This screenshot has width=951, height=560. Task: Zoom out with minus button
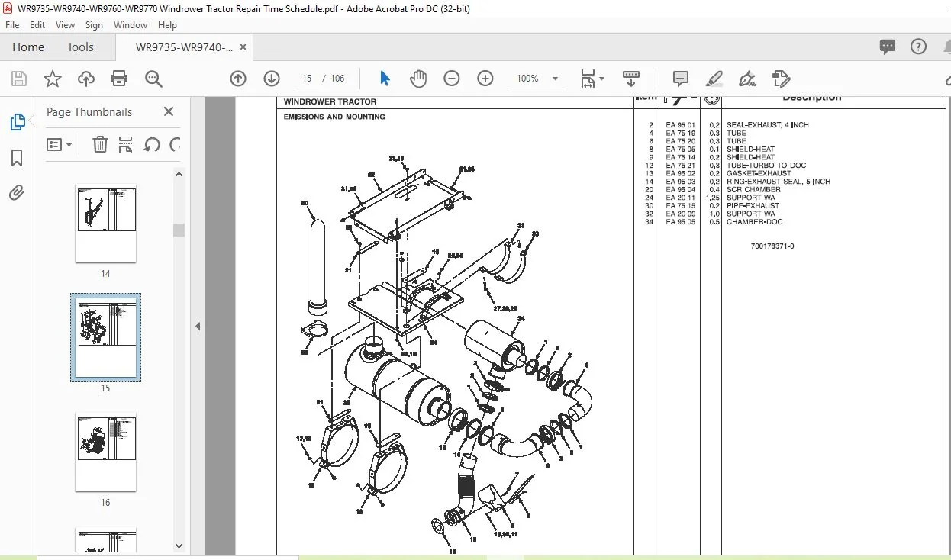[452, 79]
